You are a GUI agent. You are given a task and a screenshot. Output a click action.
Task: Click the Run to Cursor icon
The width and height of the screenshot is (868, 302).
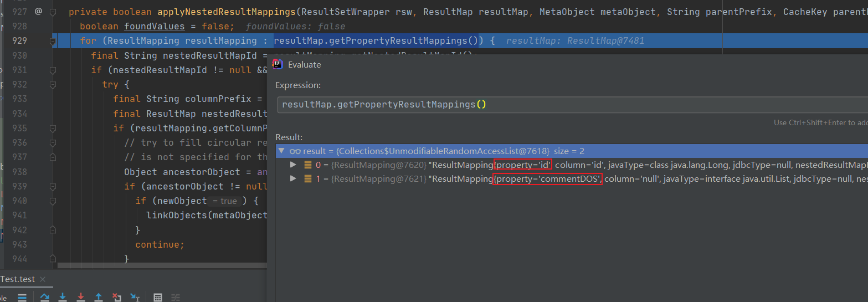point(135,297)
